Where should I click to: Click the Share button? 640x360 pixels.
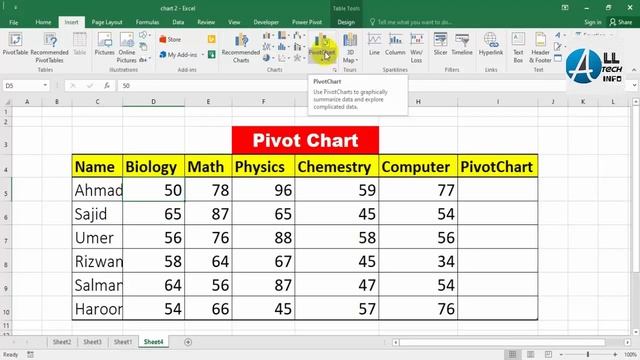pyautogui.click(x=620, y=22)
